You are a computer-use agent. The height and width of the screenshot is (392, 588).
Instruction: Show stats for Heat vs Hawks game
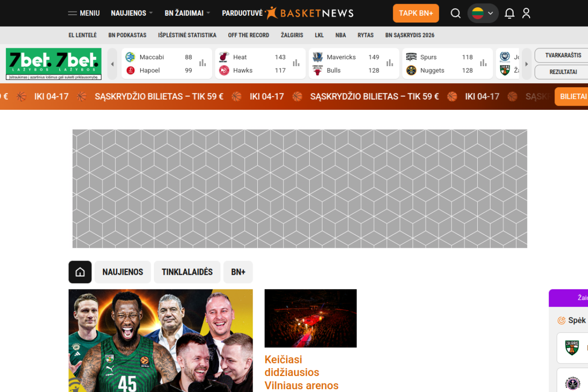tap(296, 63)
